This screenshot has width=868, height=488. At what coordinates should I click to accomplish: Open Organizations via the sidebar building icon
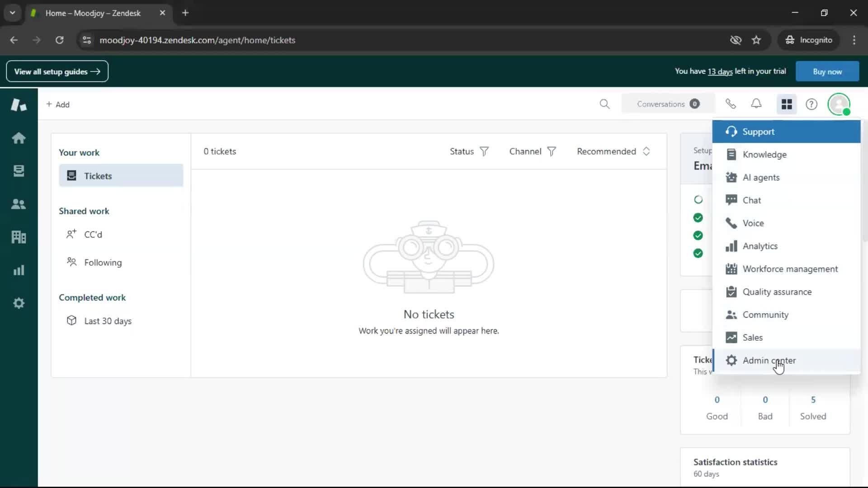click(x=19, y=237)
